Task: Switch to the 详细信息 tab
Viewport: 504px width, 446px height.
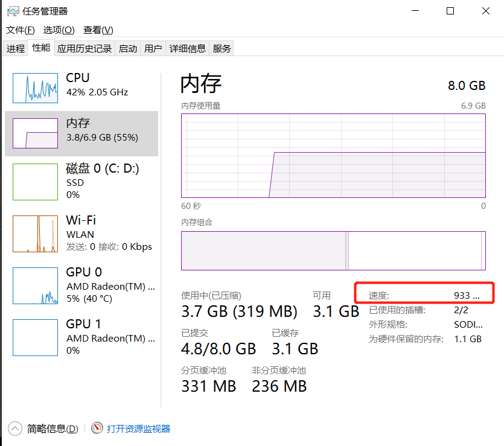Action: click(188, 48)
